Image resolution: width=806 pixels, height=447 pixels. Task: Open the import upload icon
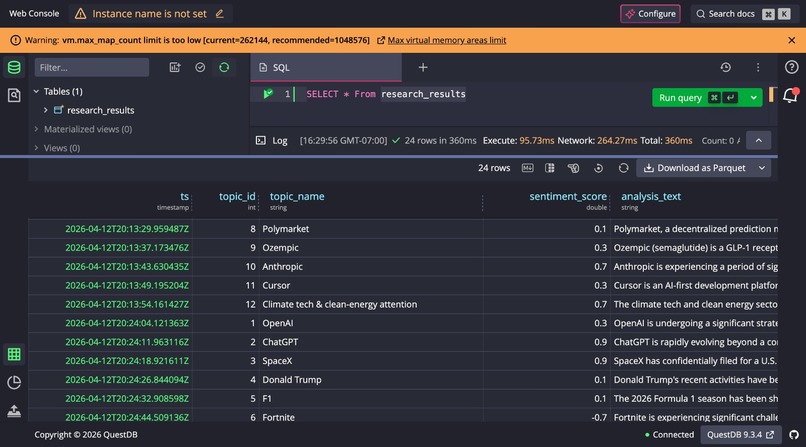pyautogui.click(x=14, y=411)
